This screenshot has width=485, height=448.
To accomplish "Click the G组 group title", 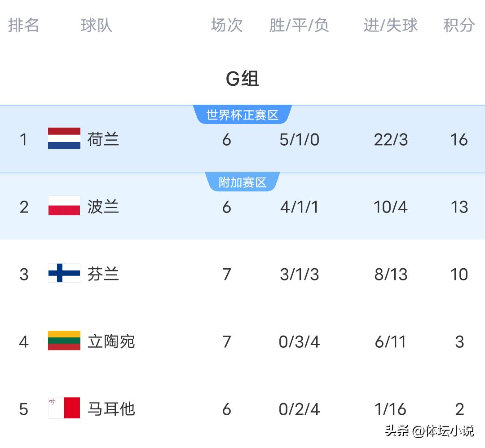I will tap(242, 79).
